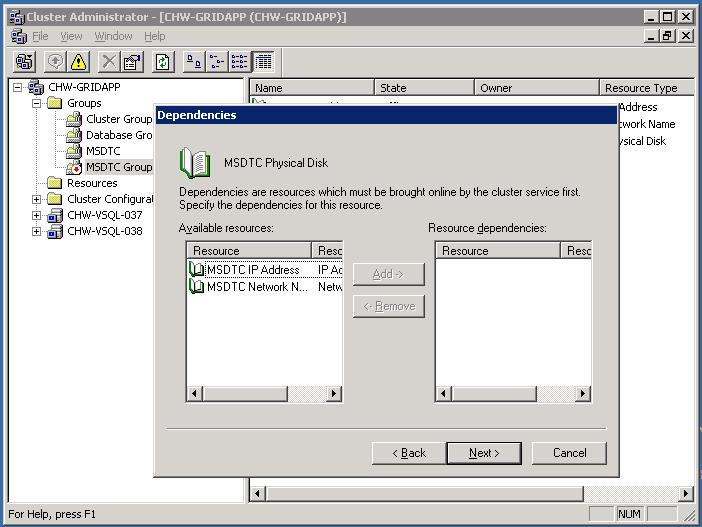Collapse the Groups tree node
702x527 pixels.
[37, 103]
